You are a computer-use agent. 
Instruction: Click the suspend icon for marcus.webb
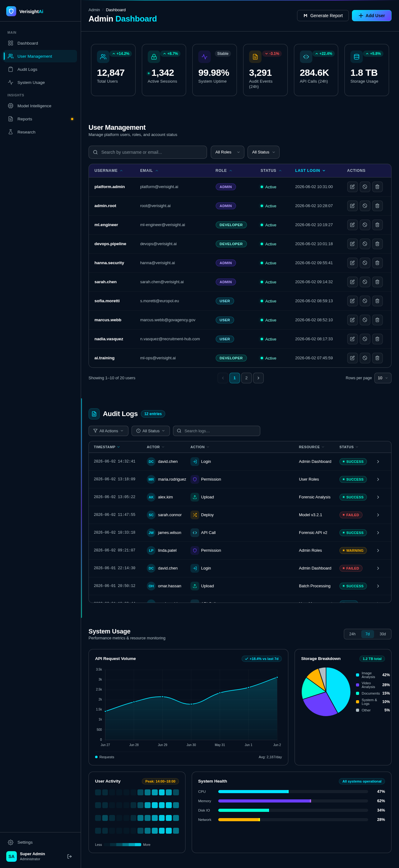point(365,320)
